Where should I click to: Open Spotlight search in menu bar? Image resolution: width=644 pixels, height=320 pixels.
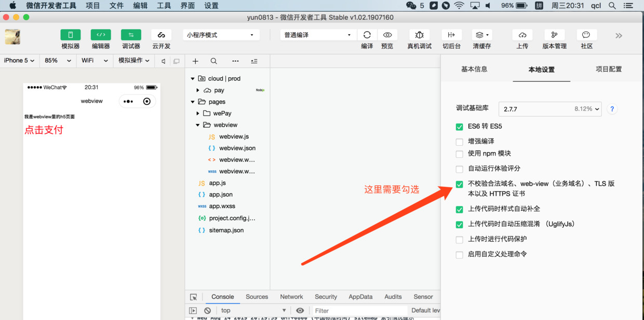(612, 6)
